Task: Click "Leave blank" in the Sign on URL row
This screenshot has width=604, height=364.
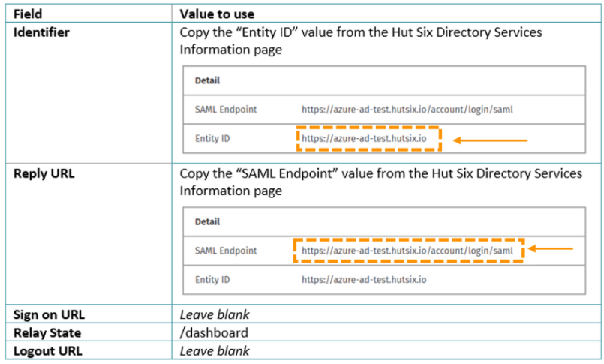Action: (215, 314)
